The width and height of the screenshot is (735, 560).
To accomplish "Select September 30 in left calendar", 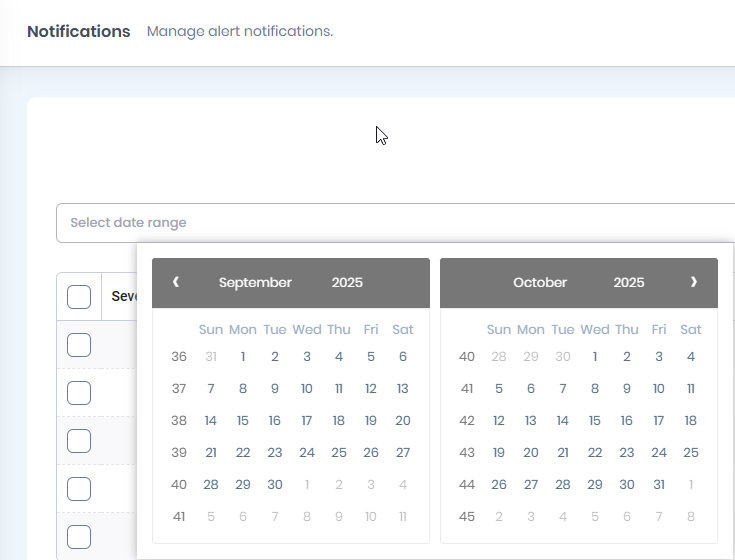I will pos(275,485).
